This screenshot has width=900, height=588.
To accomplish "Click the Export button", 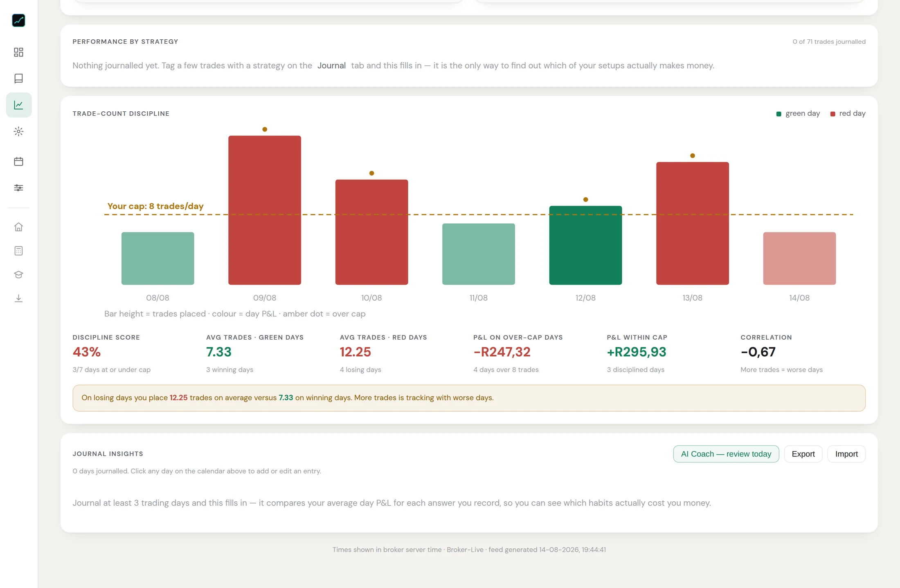I will (x=803, y=454).
